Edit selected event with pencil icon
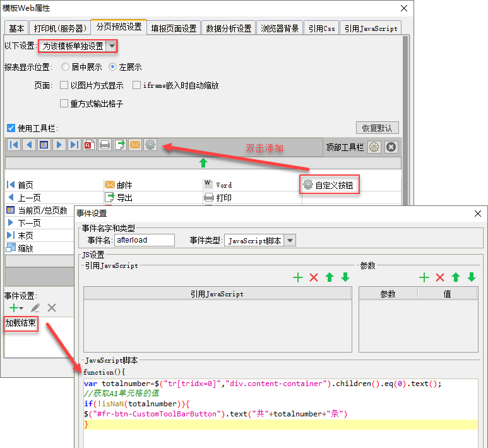This screenshot has width=488, height=448. pos(35,308)
